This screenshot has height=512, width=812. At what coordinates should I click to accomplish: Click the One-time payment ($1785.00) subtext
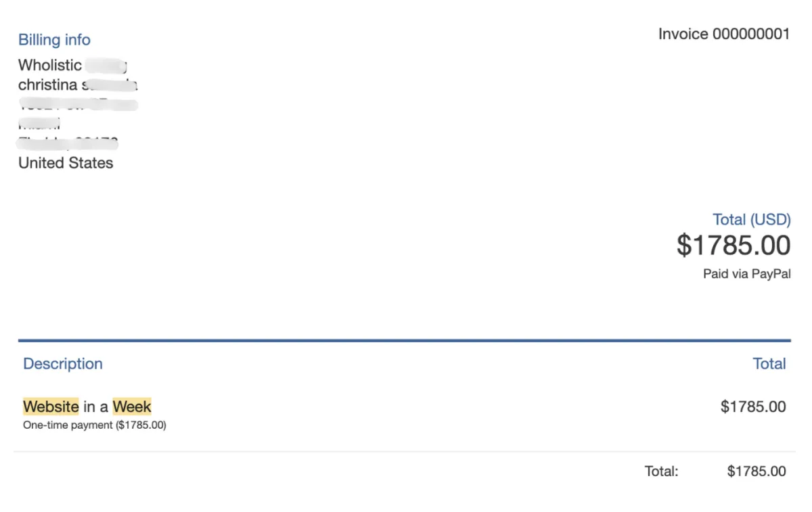(95, 425)
